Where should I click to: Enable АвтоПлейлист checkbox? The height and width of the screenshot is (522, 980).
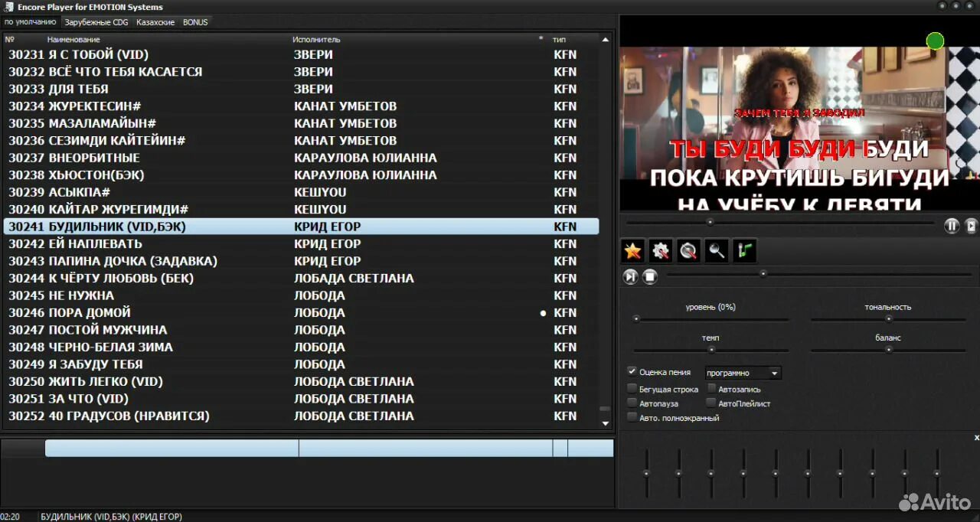[x=711, y=403]
